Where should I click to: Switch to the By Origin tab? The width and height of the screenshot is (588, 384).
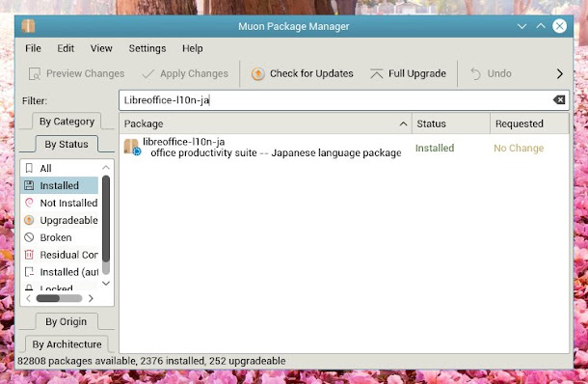[66, 321]
